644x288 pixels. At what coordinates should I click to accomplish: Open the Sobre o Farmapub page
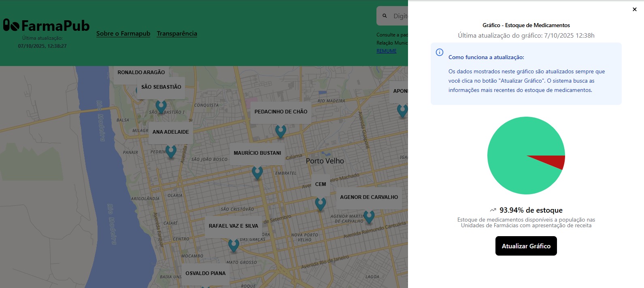pos(123,34)
